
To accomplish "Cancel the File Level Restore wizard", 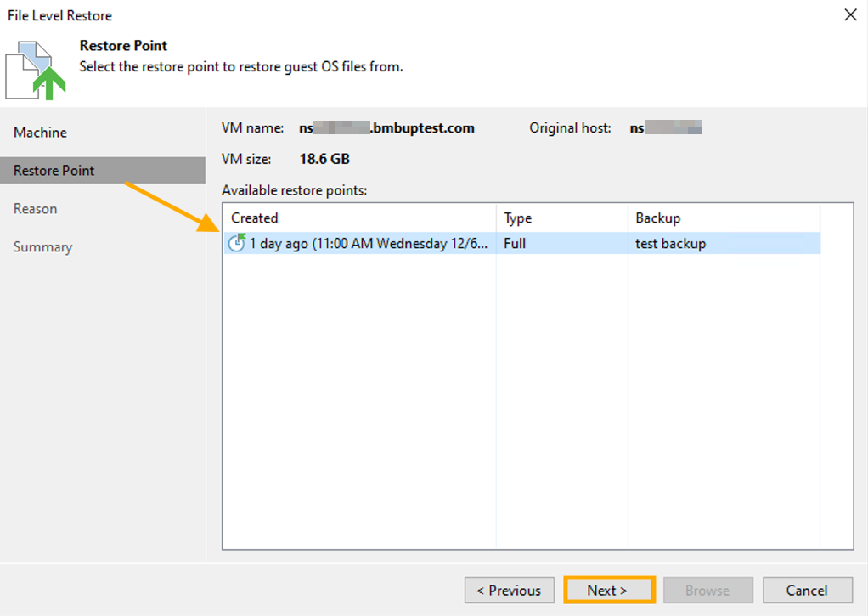I will 806,590.
